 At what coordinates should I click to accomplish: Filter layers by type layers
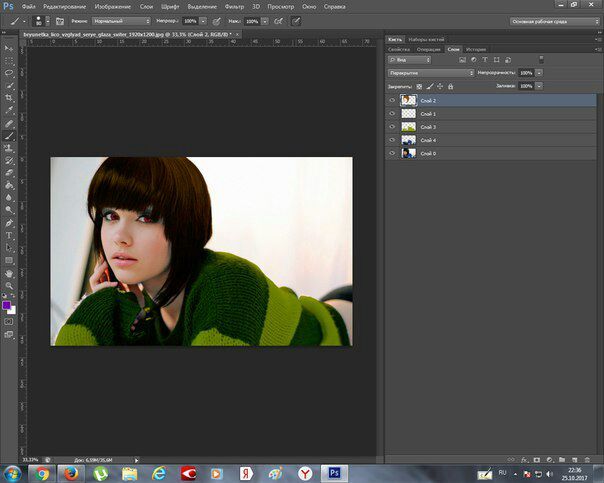point(485,60)
